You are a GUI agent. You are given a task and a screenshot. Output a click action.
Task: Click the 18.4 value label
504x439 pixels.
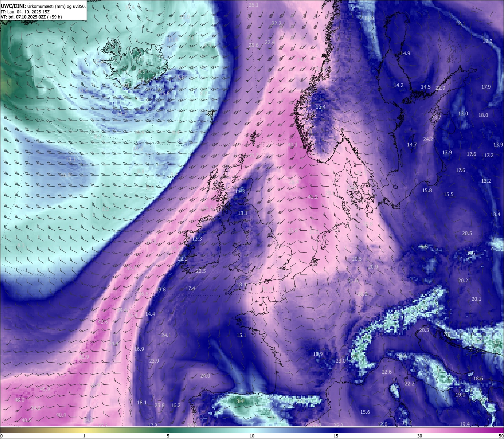coord(241,285)
